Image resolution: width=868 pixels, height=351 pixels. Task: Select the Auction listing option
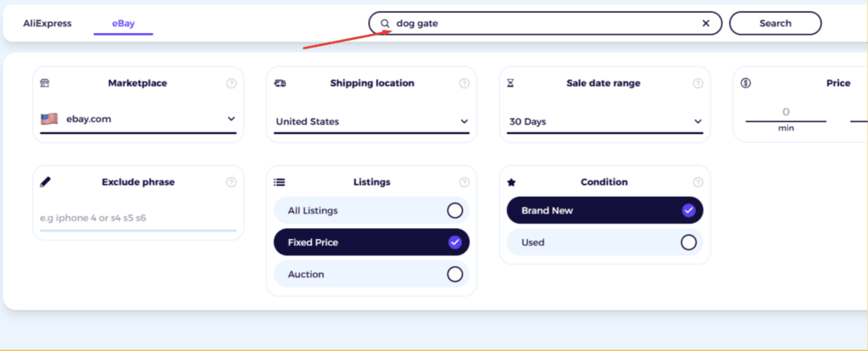coord(371,274)
